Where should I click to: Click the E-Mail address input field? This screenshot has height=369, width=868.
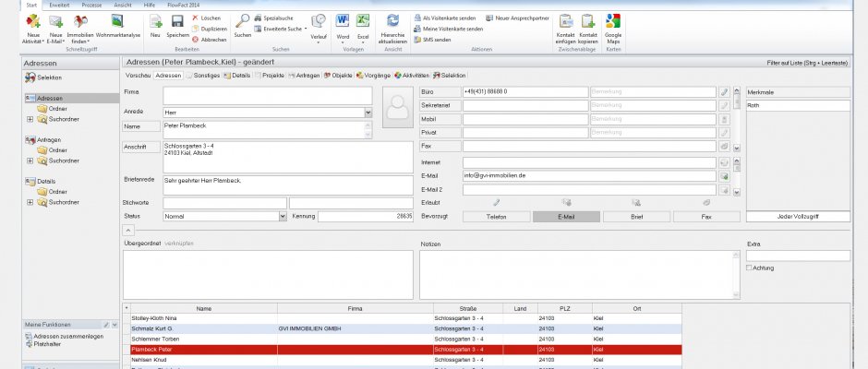pos(589,175)
